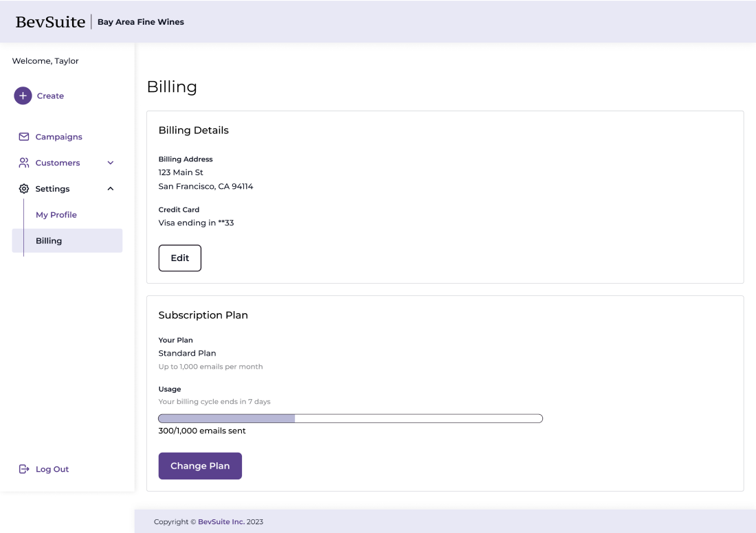Click the emails usage progress bar

[x=351, y=418]
